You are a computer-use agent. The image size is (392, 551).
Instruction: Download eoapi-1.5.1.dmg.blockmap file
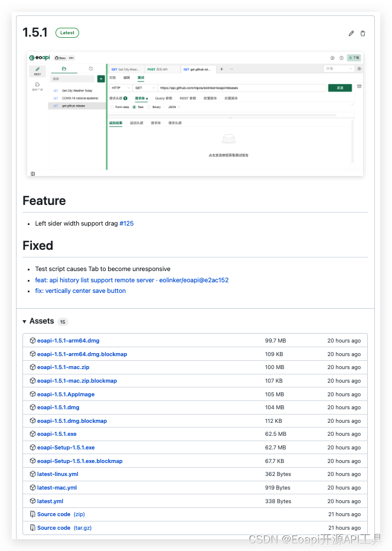click(72, 421)
